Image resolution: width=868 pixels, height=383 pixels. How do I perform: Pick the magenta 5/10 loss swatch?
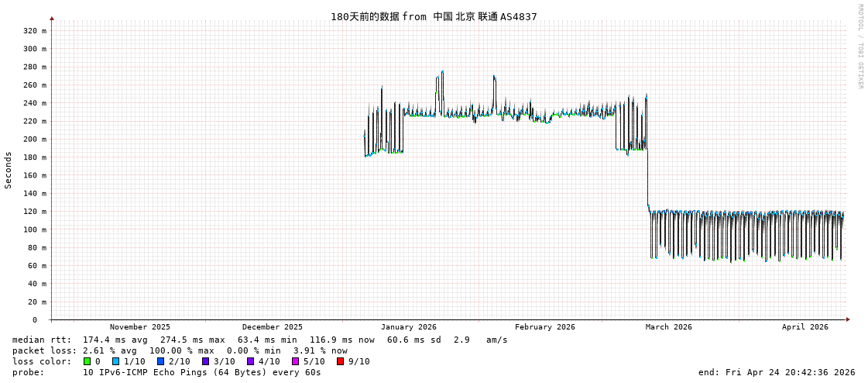(296, 361)
